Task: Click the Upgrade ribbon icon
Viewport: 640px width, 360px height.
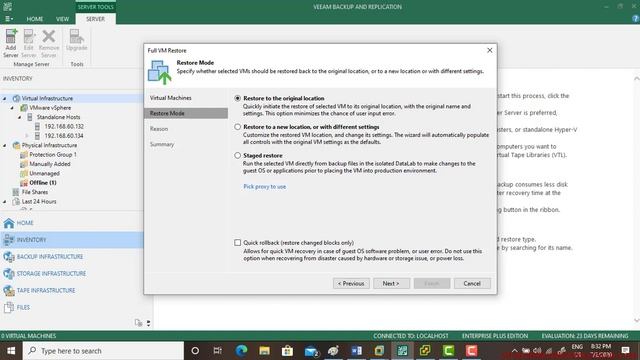Action: pyautogui.click(x=76, y=40)
